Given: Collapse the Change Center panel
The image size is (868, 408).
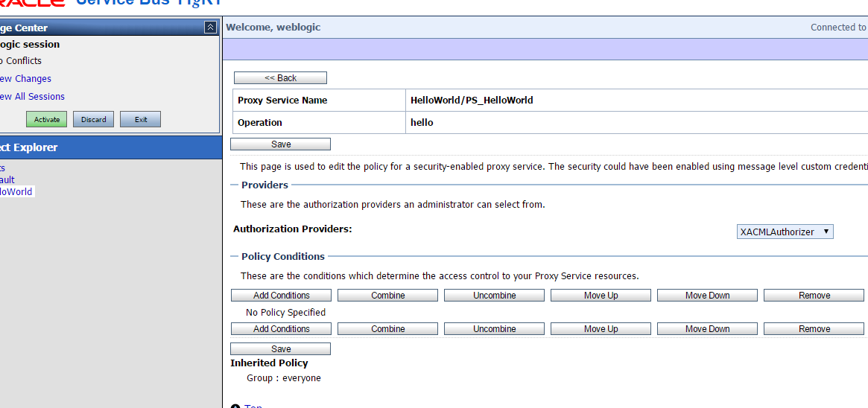Looking at the screenshot, I should (x=210, y=28).
